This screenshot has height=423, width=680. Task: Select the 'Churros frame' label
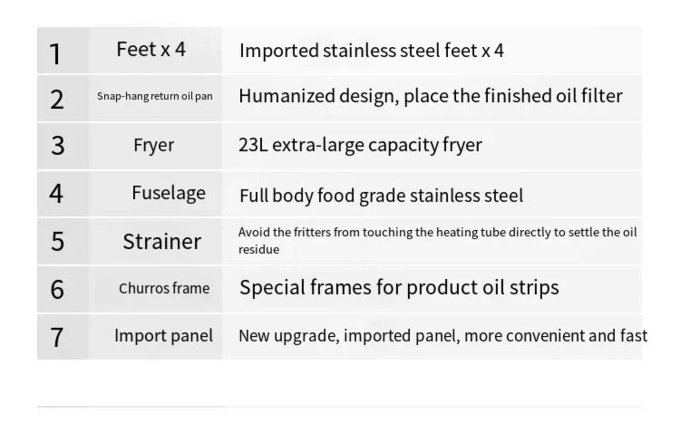pyautogui.click(x=164, y=289)
